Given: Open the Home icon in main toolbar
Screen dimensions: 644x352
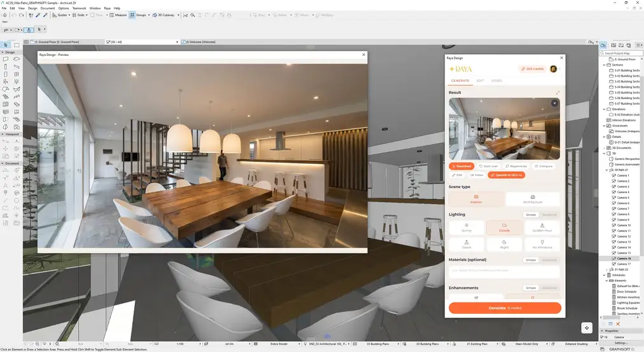Looking at the screenshot, I should 4,15.
